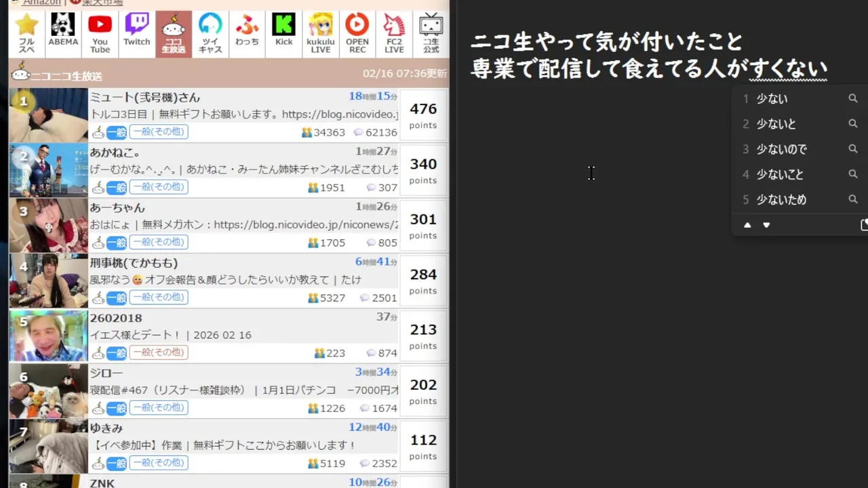Click the Amazon link at top
Screen dimensions: 868x488
click(42, 3)
